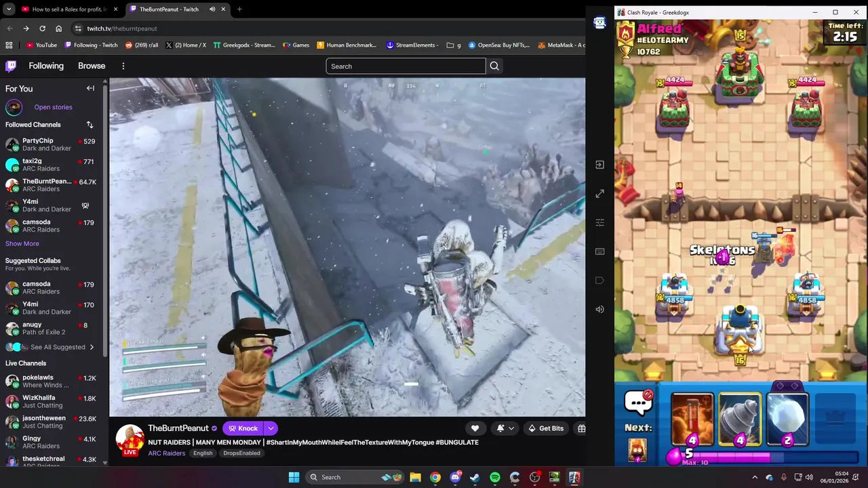Viewport: 868px width, 488px height.
Task: Click Open stories link
Action: click(x=53, y=107)
